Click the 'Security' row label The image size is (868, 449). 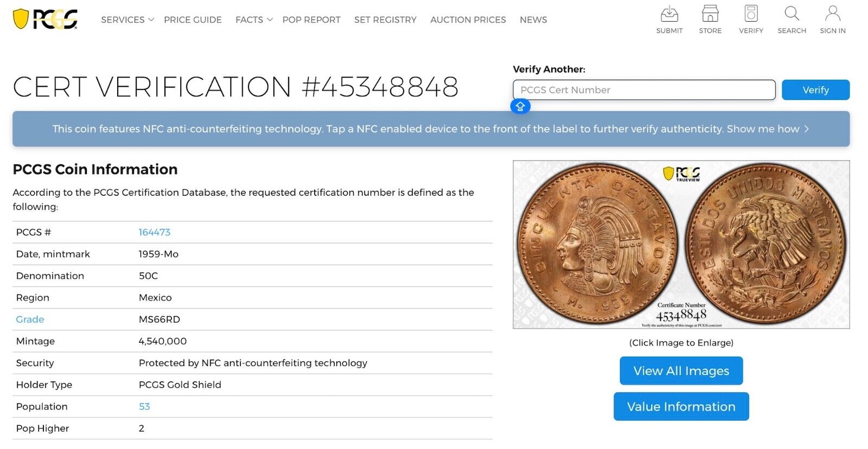coord(35,363)
